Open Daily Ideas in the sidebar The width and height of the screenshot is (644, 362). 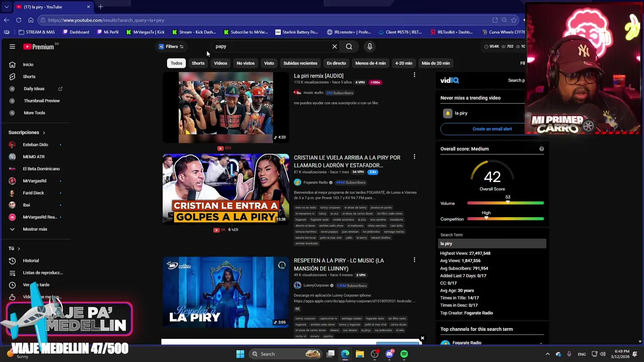tap(34, 88)
